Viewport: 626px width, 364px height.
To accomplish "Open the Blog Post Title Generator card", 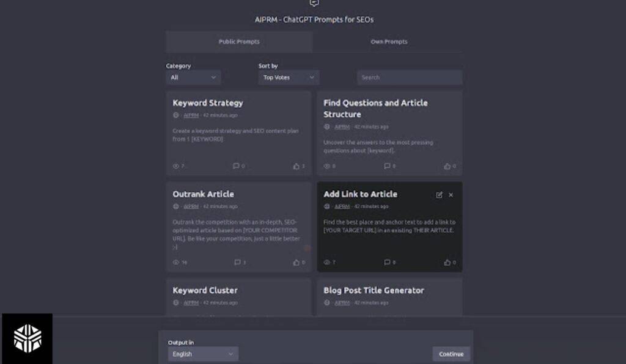I will pos(389,297).
